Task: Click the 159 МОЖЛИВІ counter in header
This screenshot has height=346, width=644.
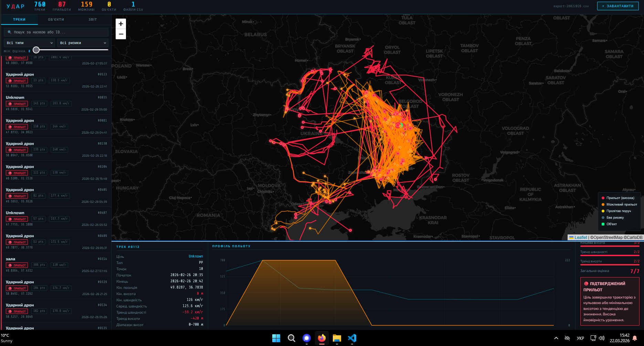Action: coord(86,6)
